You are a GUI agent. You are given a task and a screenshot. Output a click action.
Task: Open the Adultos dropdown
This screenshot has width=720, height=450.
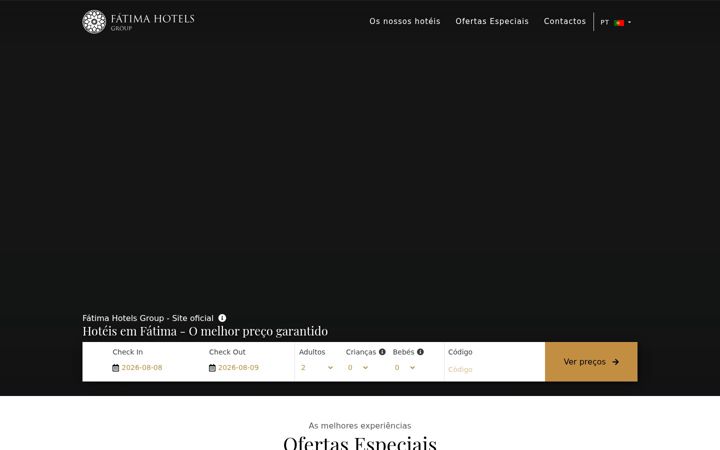[x=317, y=367]
